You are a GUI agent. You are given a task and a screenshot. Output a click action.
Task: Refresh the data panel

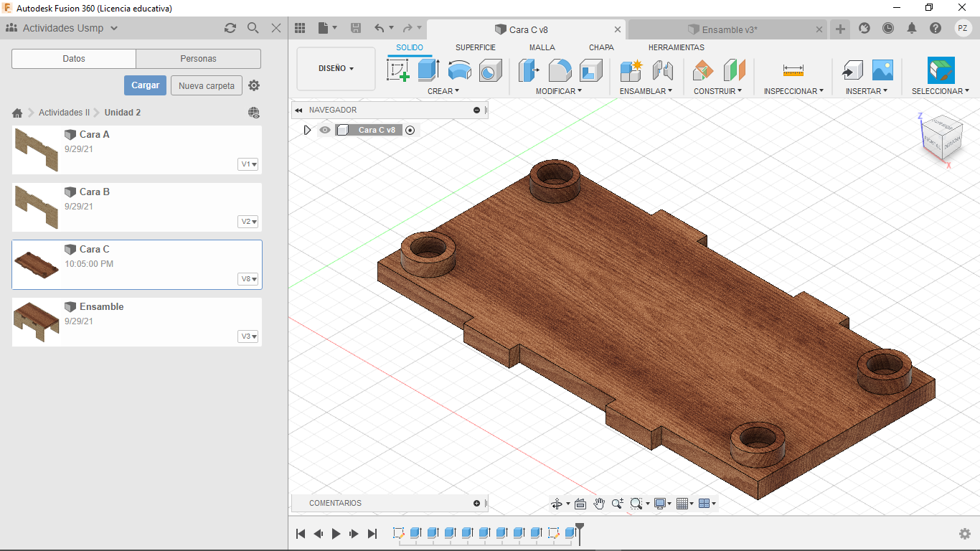230,28
